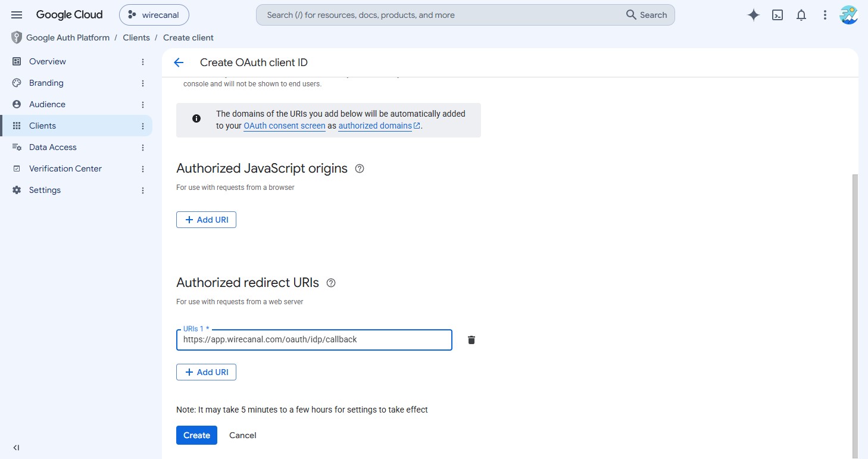Go back using the arrow beside Create OAuth client ID
Viewport: 868px width, 459px height.
click(x=179, y=63)
